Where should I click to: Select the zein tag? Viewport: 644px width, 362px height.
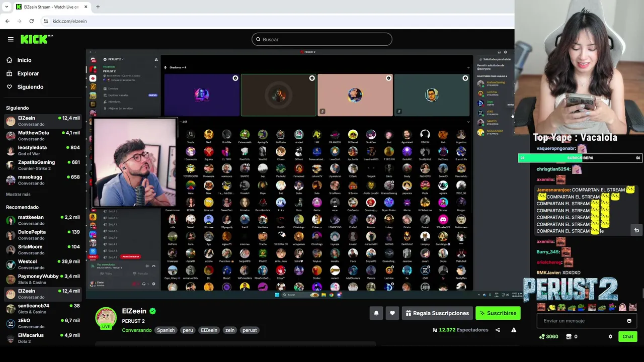pyautogui.click(x=230, y=330)
